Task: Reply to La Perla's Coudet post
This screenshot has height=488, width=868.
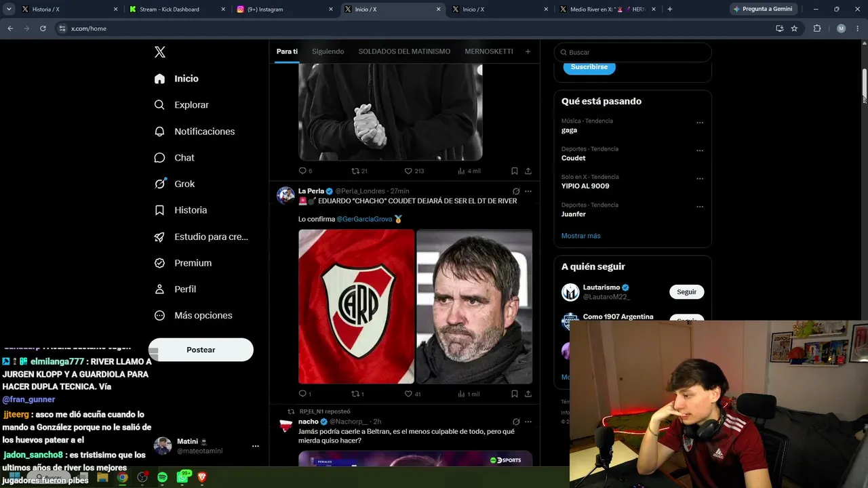Action: pyautogui.click(x=304, y=394)
